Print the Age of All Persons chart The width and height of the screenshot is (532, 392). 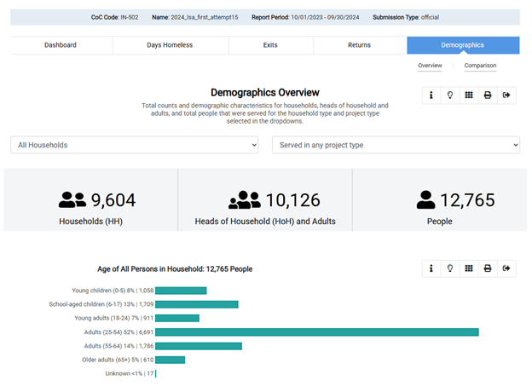488,268
